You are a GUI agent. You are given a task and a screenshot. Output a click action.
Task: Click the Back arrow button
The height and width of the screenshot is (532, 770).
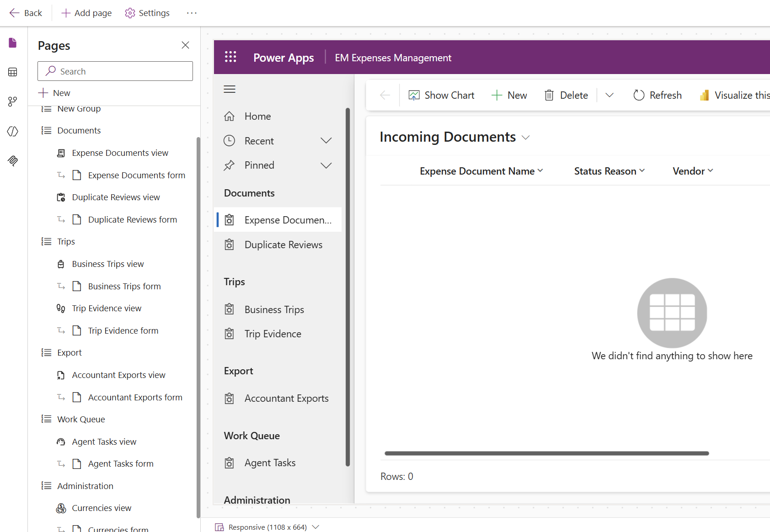[26, 13]
